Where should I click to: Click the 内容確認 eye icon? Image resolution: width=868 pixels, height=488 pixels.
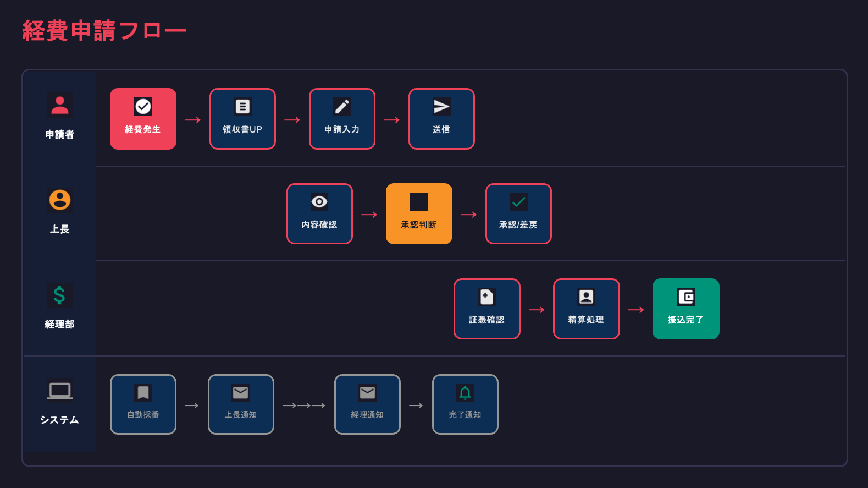pyautogui.click(x=319, y=202)
